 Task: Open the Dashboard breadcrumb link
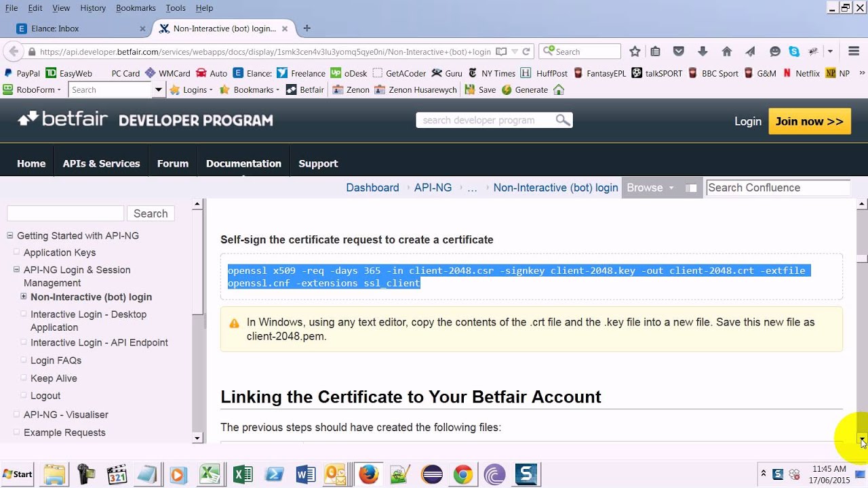[x=372, y=188]
